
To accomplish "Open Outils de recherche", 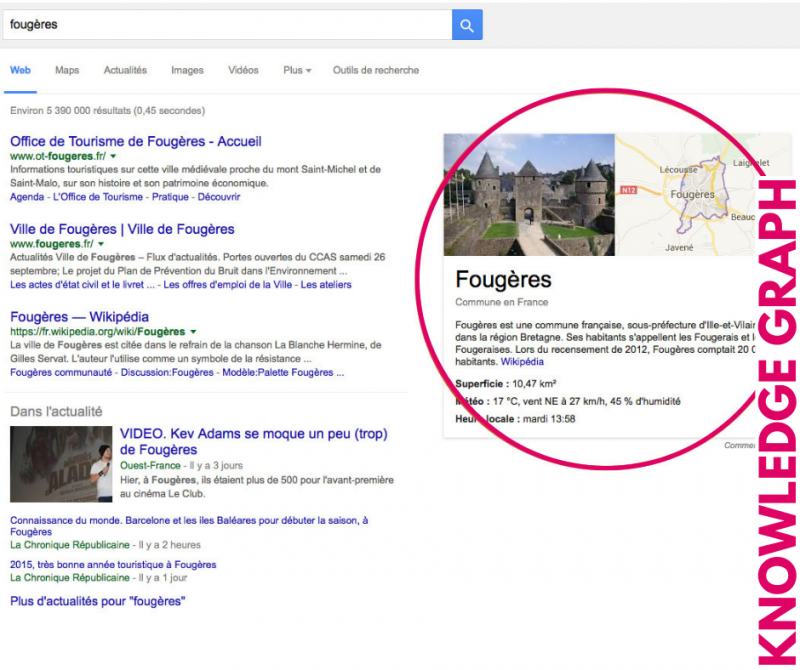I will (x=376, y=70).
